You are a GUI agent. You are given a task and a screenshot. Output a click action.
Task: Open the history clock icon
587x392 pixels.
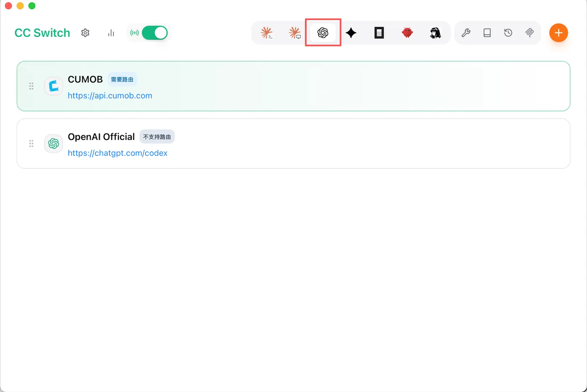click(508, 33)
